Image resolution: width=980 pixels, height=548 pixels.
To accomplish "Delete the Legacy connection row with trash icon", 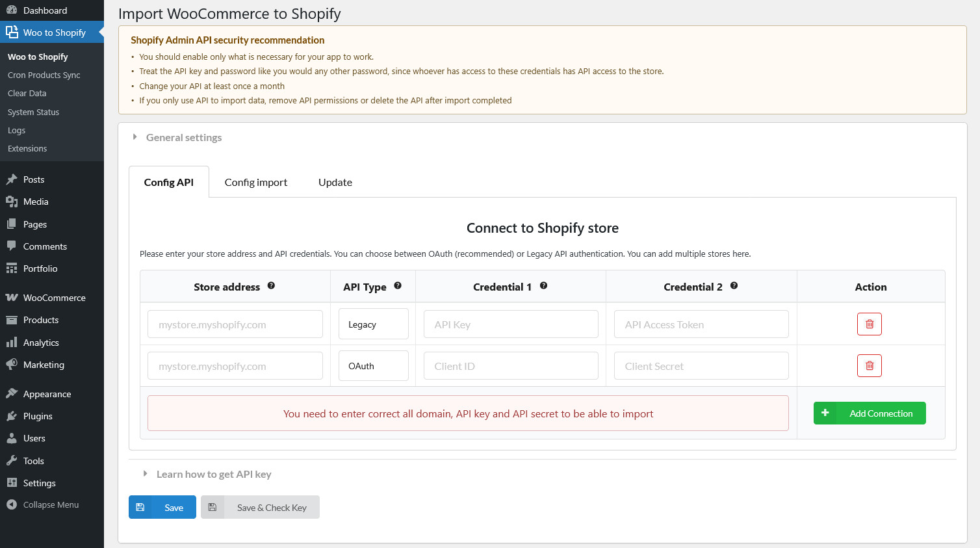I will pos(869,324).
